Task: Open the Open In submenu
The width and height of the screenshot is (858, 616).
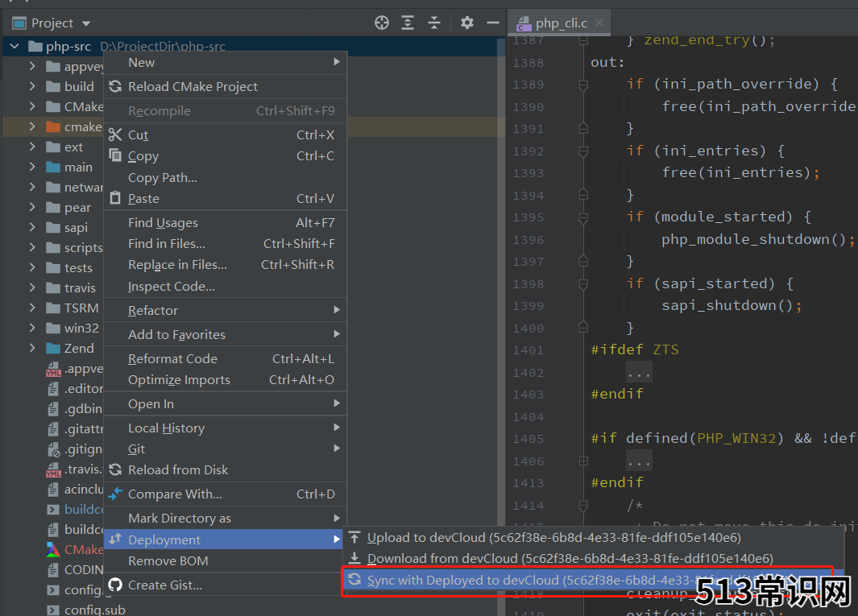Action: click(226, 403)
